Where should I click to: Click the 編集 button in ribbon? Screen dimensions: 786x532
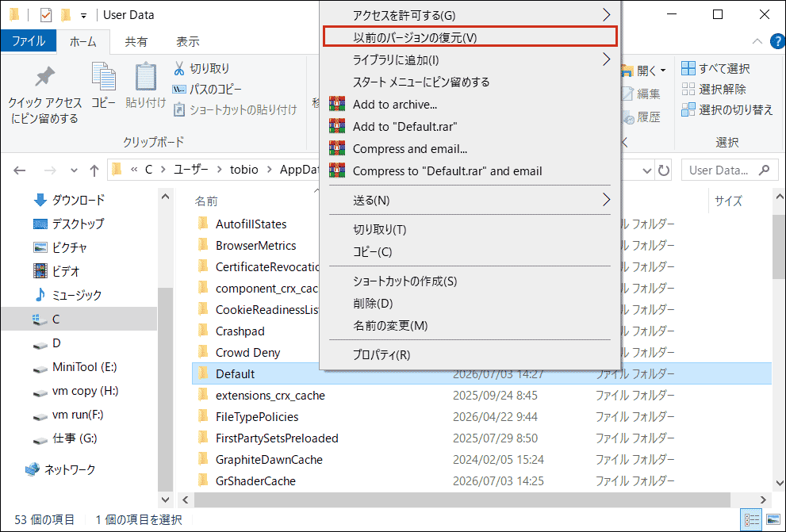tap(642, 94)
